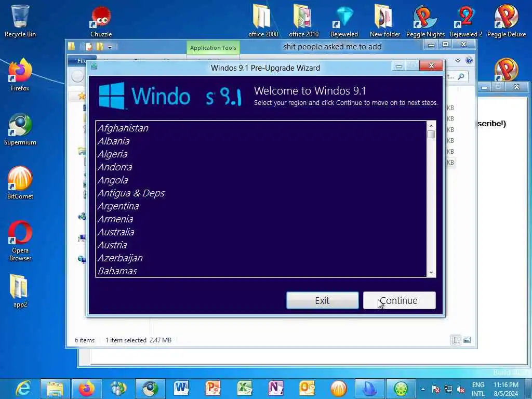The image size is (532, 399).
Task: Select Azerbaijan in the region list
Action: (x=261, y=258)
